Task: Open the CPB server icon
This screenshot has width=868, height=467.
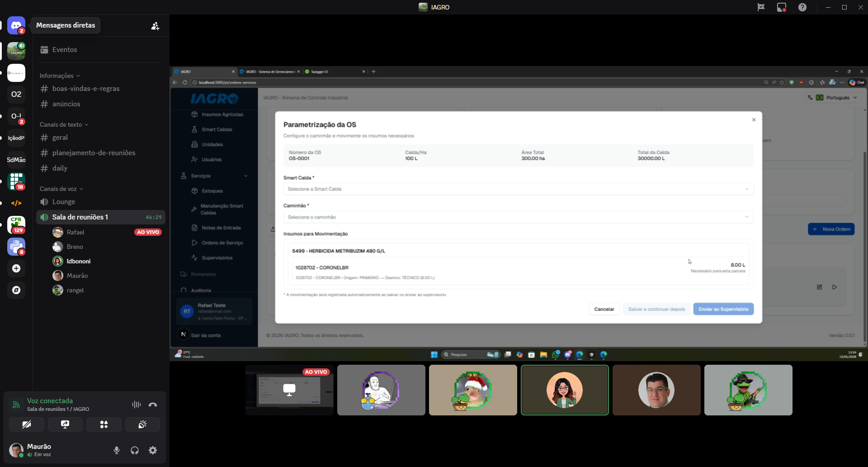Action: [16, 225]
